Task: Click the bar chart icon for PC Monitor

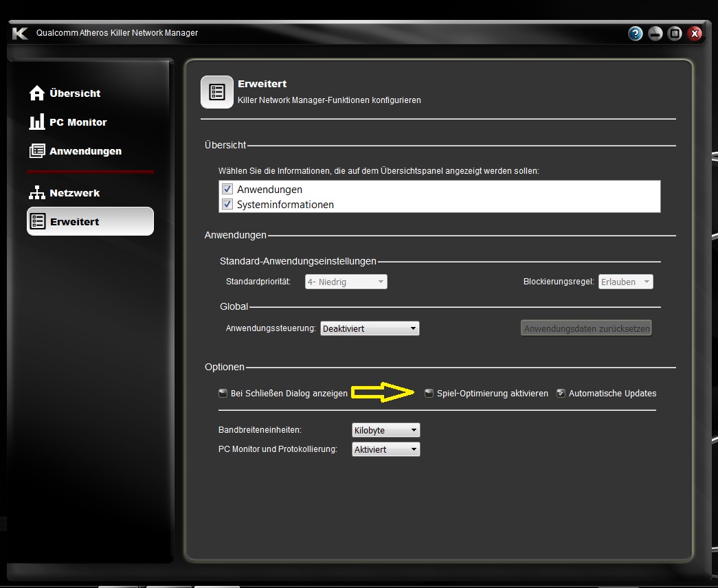Action: 36,122
